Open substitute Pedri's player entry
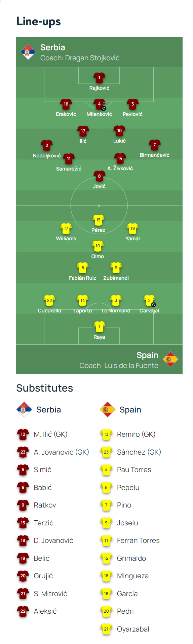193x644 pixels. click(117, 611)
